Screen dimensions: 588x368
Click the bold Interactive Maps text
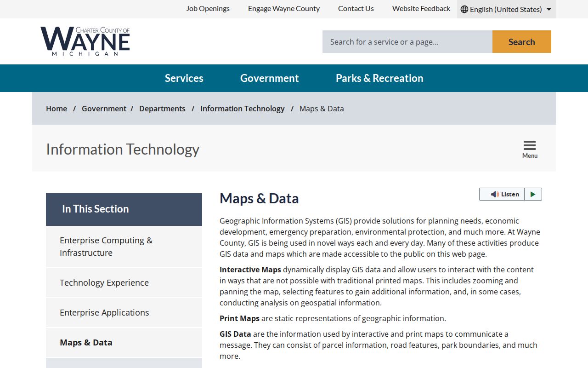pos(250,270)
